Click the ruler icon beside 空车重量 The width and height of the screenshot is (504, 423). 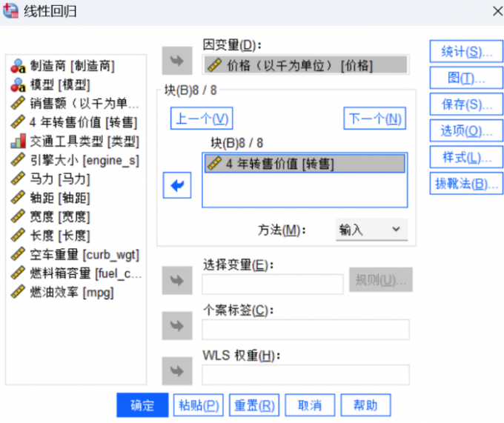coord(18,254)
